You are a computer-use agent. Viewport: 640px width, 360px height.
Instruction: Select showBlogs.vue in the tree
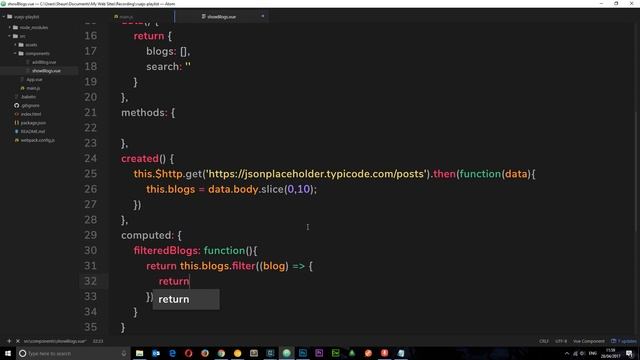click(46, 71)
